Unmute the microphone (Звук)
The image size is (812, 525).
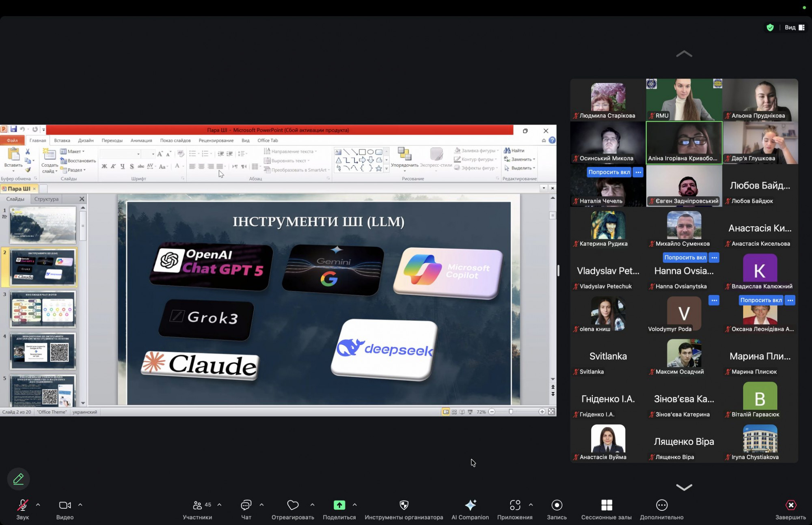pos(22,505)
